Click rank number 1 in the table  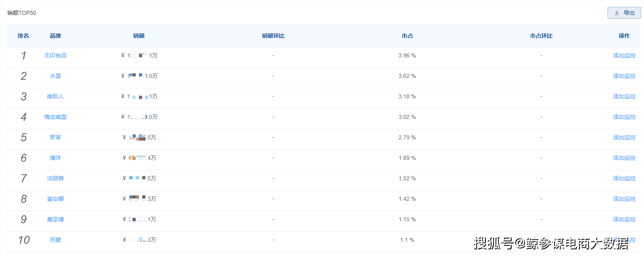coord(24,55)
